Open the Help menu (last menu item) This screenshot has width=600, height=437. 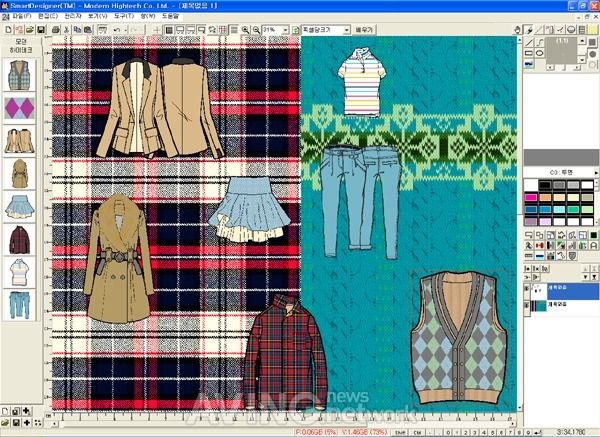170,16
